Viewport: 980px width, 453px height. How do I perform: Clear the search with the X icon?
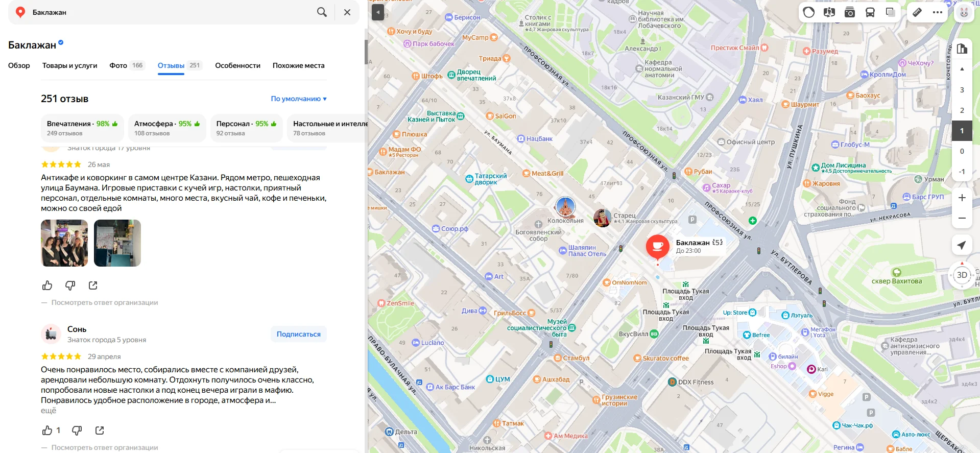[347, 12]
